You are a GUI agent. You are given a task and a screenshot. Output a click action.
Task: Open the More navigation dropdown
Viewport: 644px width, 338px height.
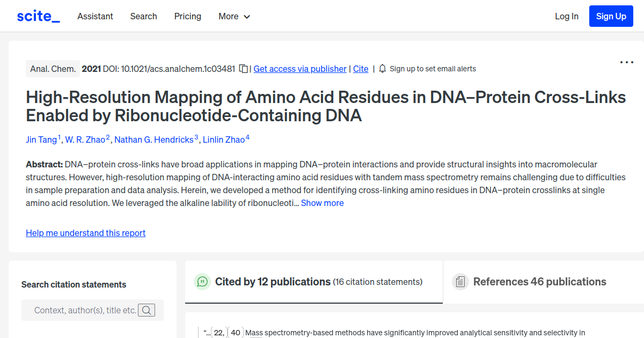pyautogui.click(x=234, y=17)
